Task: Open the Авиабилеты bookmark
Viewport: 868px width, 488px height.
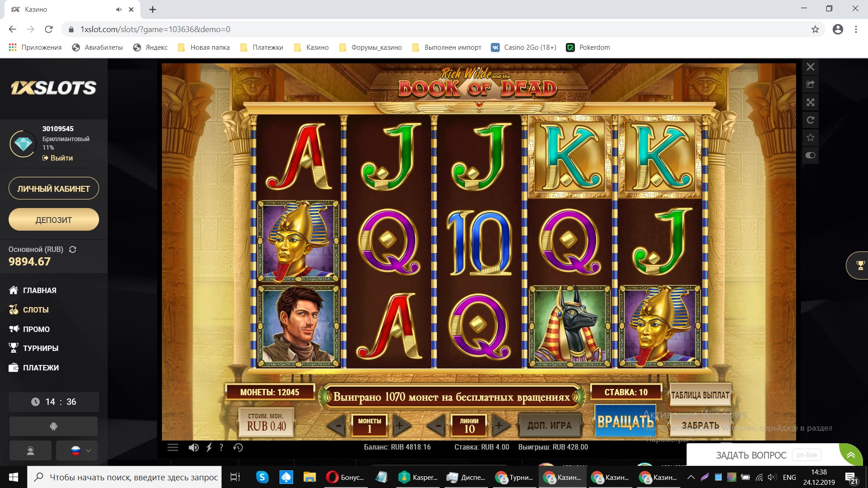Action: pos(97,47)
